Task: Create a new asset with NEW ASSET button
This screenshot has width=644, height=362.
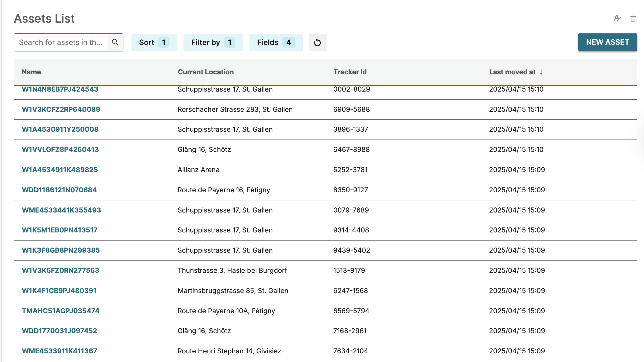Action: click(607, 42)
